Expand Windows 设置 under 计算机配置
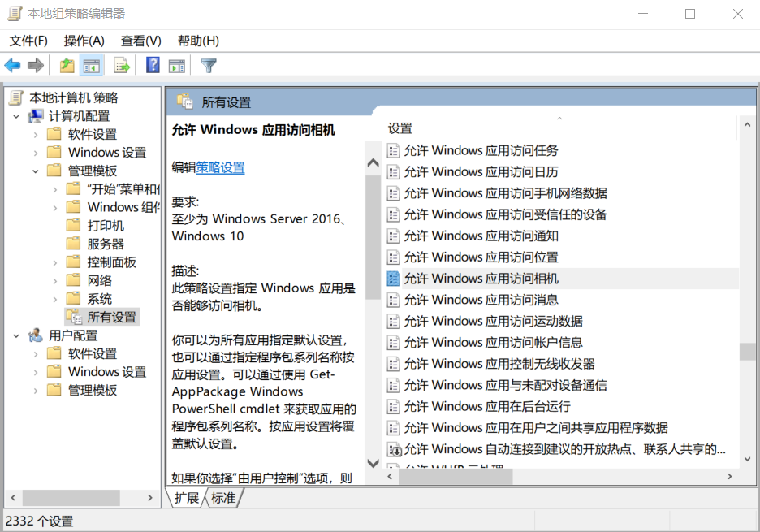The height and width of the screenshot is (532, 760). click(x=36, y=154)
